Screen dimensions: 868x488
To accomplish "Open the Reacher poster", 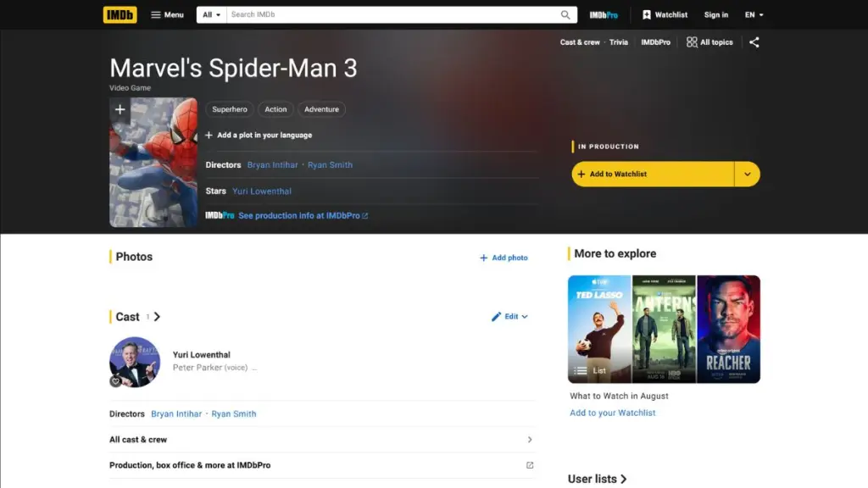I will point(728,330).
